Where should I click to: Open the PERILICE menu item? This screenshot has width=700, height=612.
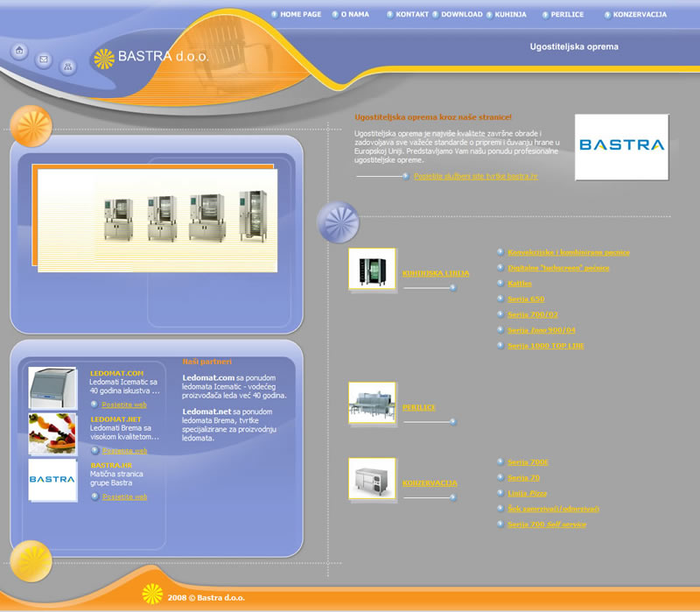click(567, 14)
